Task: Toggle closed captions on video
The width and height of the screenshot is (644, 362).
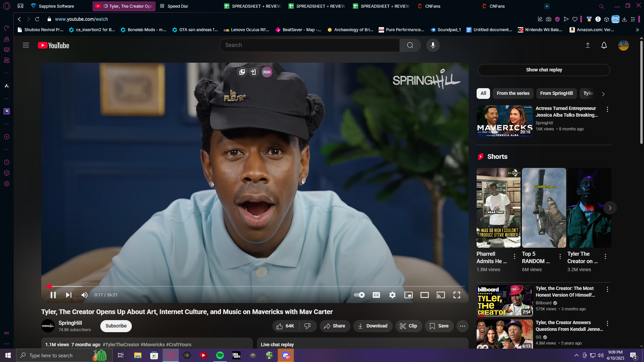Action: pos(376,295)
